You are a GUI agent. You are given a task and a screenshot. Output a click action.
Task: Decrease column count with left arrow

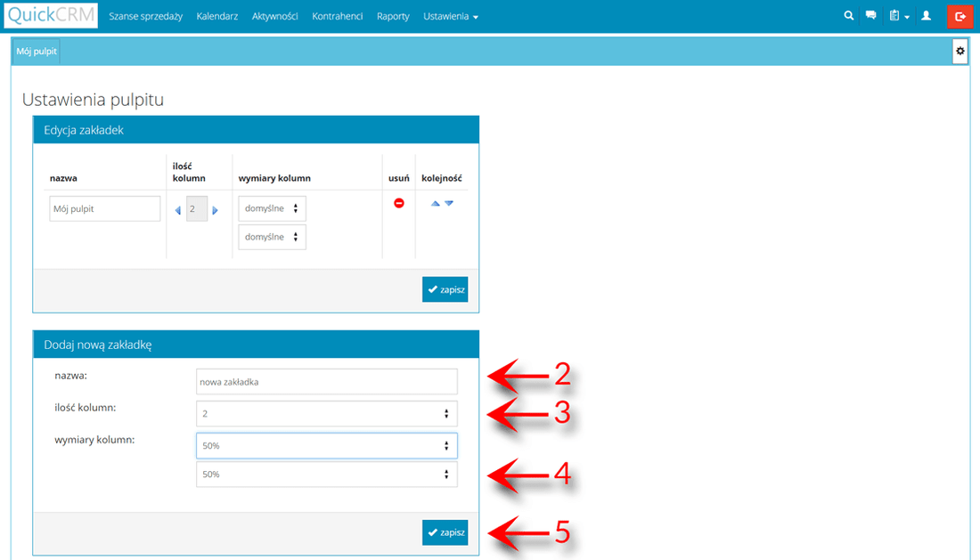click(x=177, y=210)
